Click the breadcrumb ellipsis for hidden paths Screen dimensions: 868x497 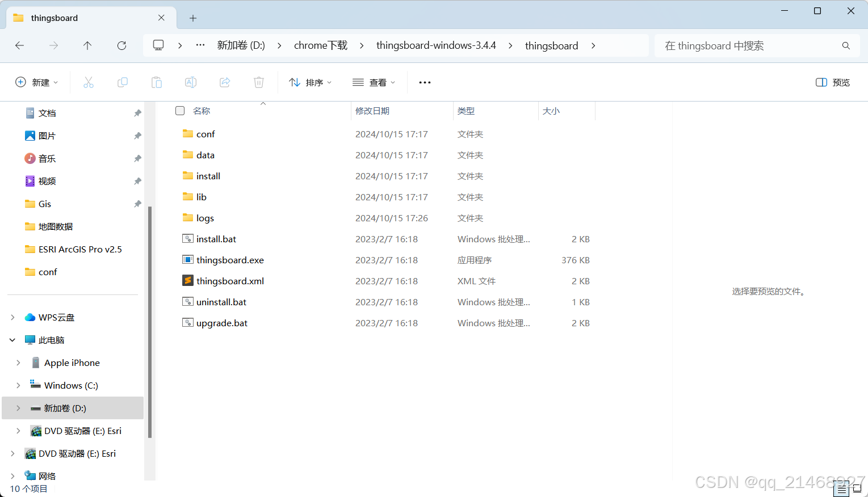[200, 45]
